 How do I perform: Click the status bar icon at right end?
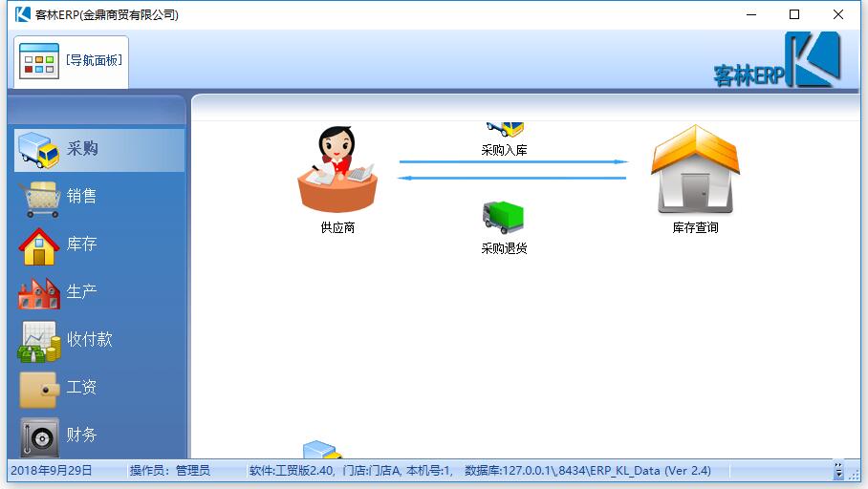[x=838, y=471]
